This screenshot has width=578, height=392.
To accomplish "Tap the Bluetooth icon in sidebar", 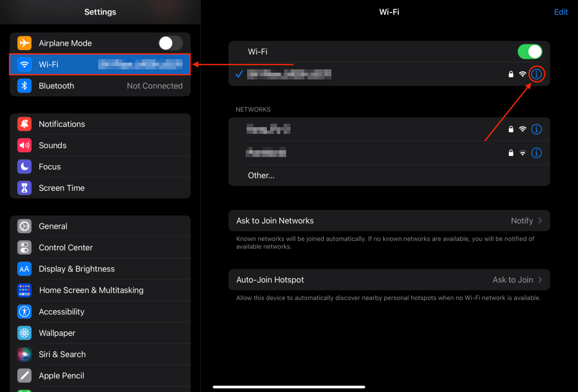I will coord(25,86).
